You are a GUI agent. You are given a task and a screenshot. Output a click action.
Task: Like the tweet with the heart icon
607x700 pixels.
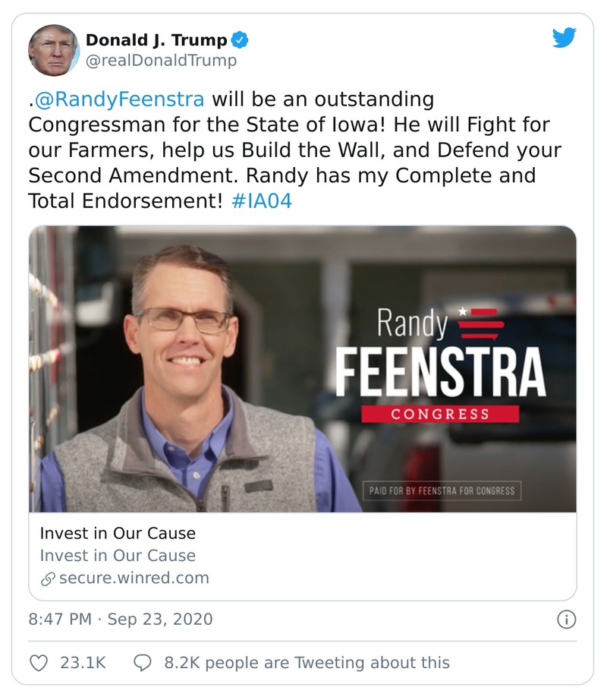39,662
